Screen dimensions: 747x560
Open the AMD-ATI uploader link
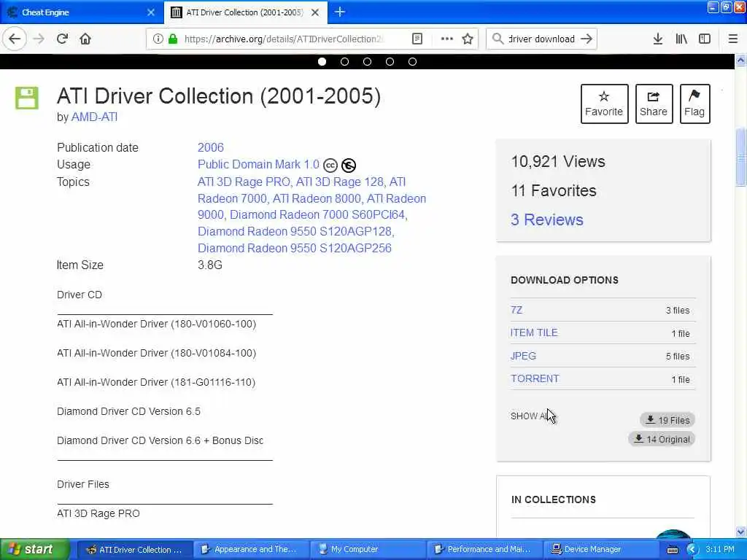pos(94,117)
